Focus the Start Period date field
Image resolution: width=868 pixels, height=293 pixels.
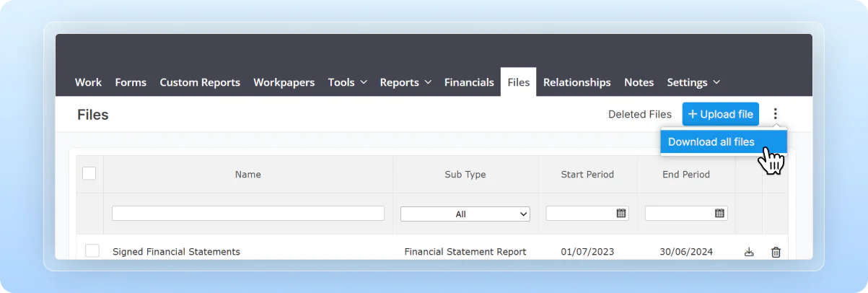coord(587,214)
